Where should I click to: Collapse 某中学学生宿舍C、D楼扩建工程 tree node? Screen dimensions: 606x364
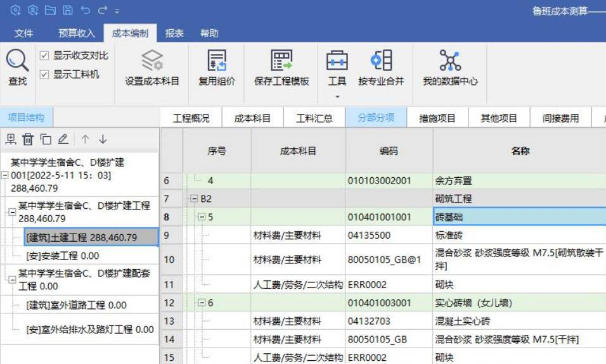pos(12,212)
